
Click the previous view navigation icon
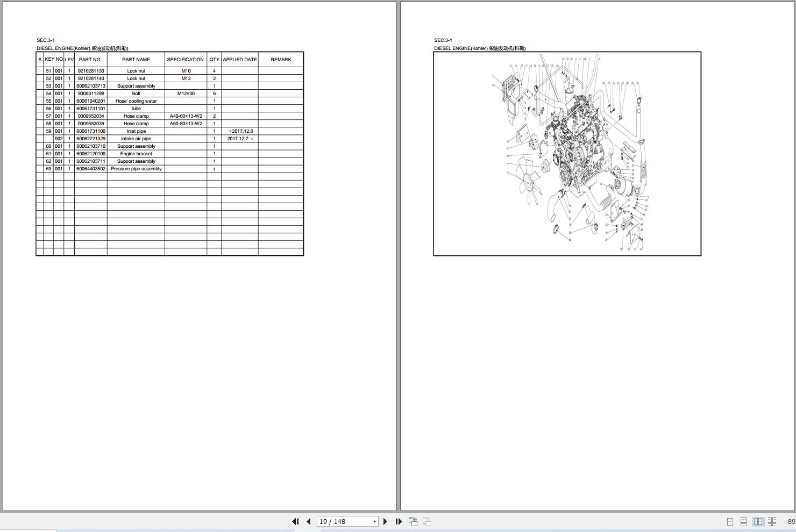[413, 521]
